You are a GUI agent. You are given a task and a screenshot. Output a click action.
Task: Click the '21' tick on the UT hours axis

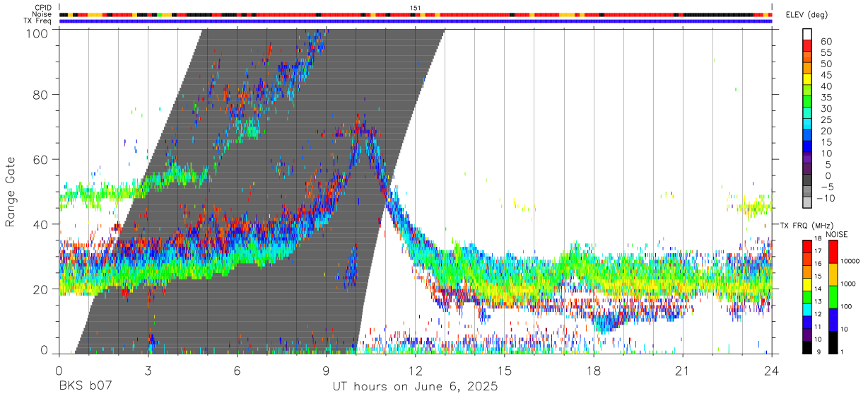point(683,370)
